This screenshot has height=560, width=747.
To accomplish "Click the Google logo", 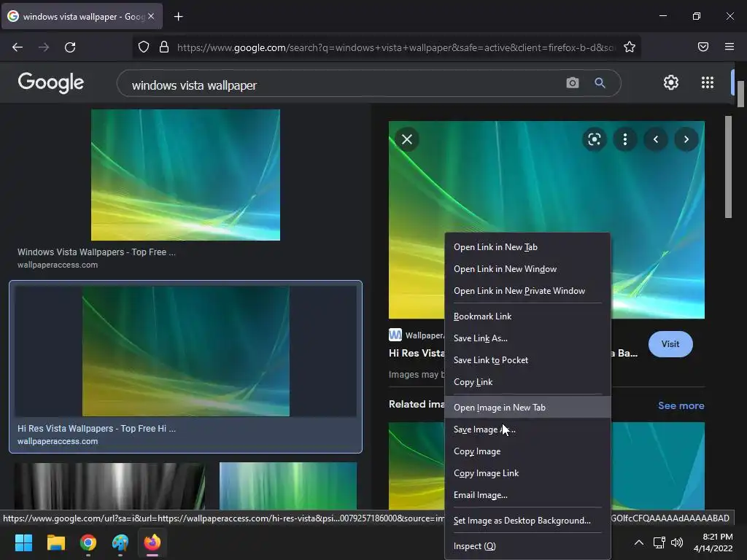I will coord(51,83).
